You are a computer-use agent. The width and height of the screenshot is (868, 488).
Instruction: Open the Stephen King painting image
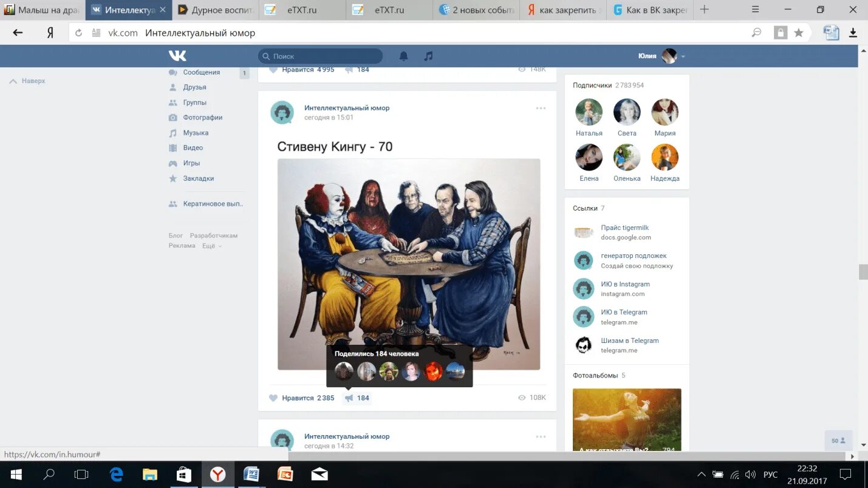409,264
